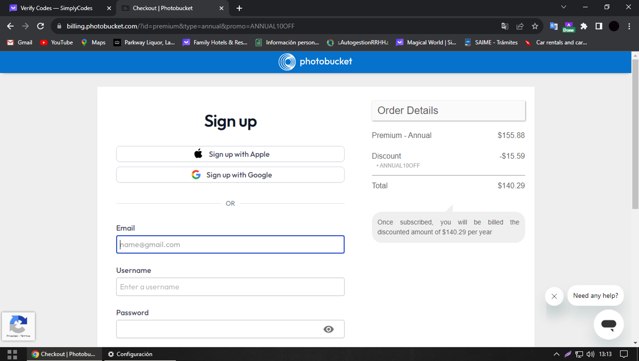
Task: Open Chrome three-dot menu
Action: [x=629, y=26]
